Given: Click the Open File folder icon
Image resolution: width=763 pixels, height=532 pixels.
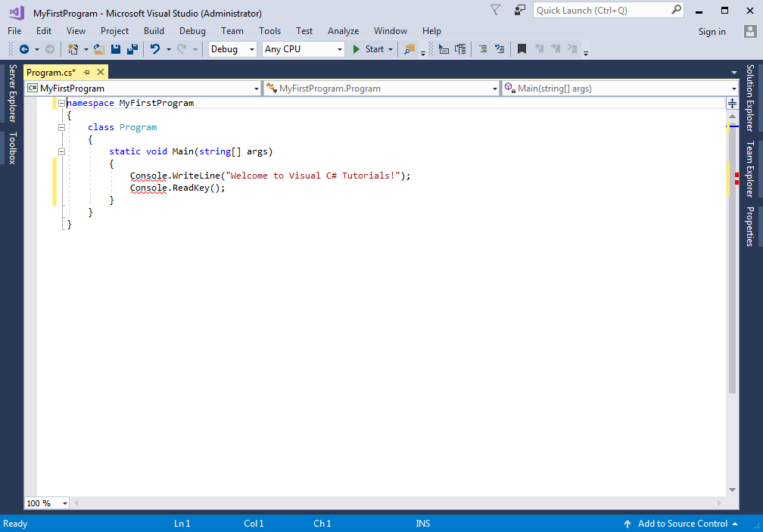Looking at the screenshot, I should pyautogui.click(x=99, y=49).
